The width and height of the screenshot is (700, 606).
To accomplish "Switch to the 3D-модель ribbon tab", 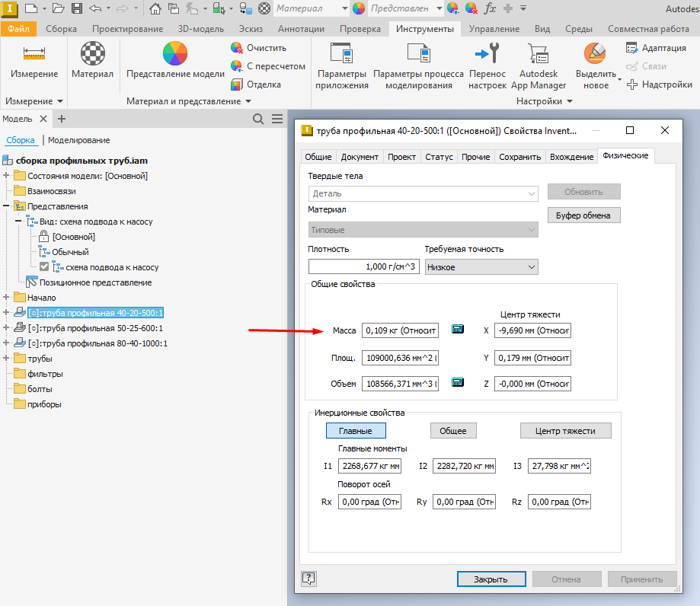I will pyautogui.click(x=201, y=29).
